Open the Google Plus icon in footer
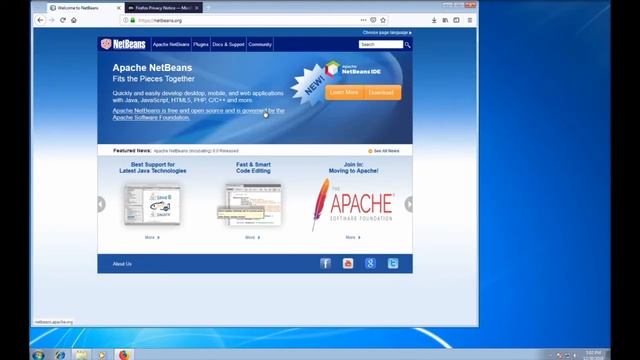Screen dimensions: 640x360 (370, 263)
